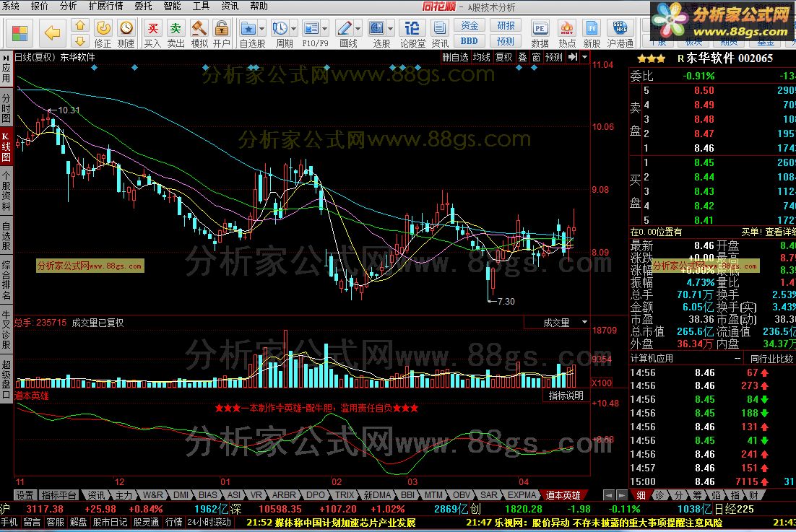Toggle the 叠 overlay option
The width and height of the screenshot is (796, 532).
(522, 57)
